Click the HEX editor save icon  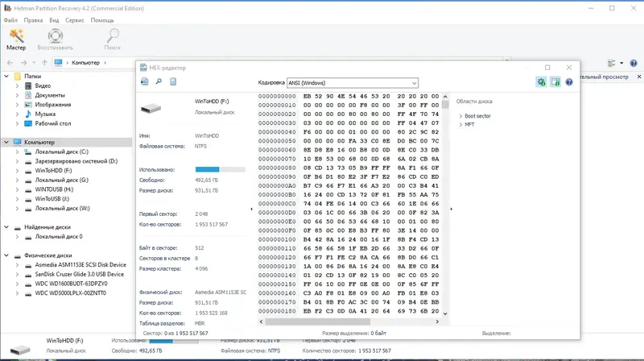pyautogui.click(x=145, y=81)
